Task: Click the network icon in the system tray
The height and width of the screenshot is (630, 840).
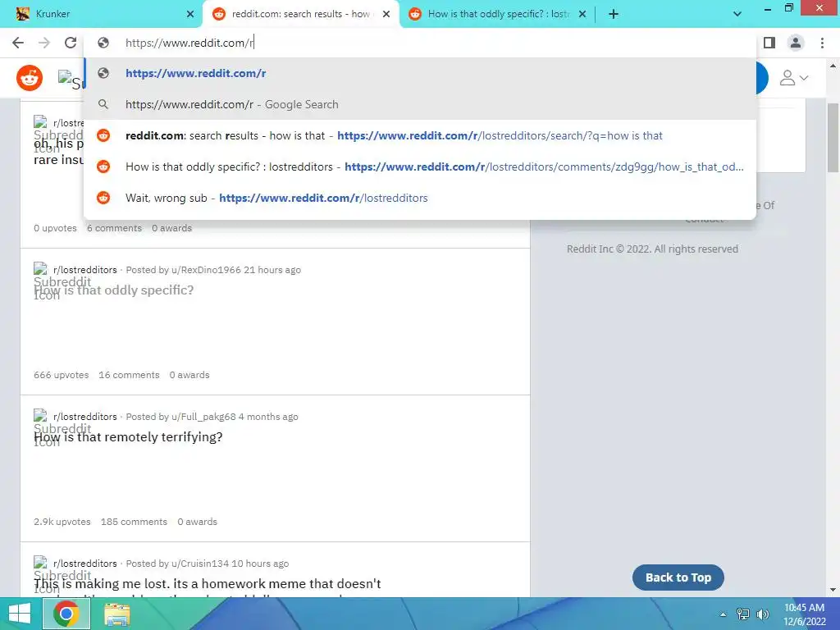Action: [743, 614]
